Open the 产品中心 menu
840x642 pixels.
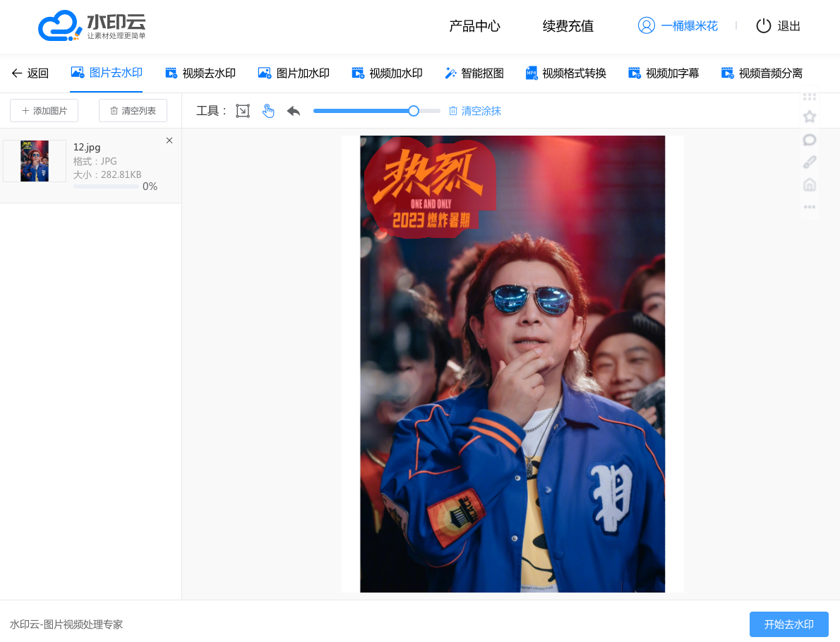click(474, 25)
